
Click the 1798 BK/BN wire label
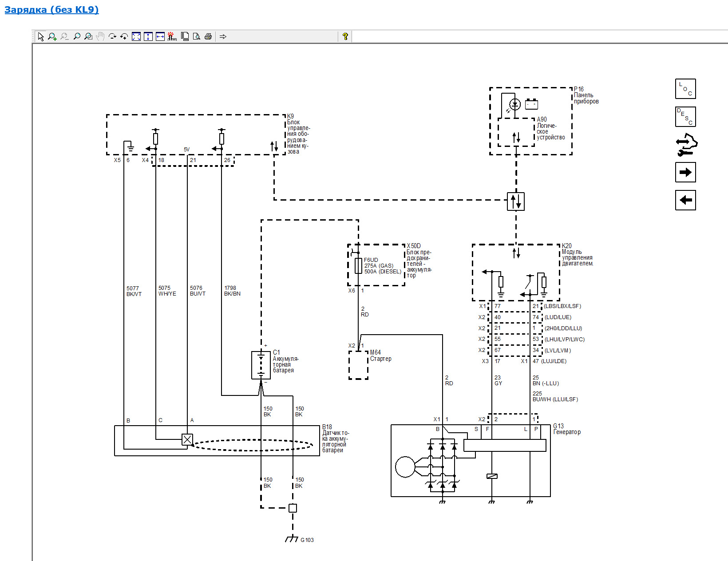tap(232, 291)
